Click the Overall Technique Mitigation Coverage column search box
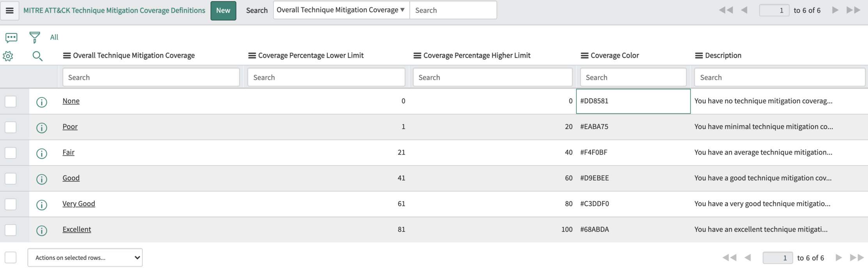Screen dimensions: 868x268 pyautogui.click(x=151, y=77)
